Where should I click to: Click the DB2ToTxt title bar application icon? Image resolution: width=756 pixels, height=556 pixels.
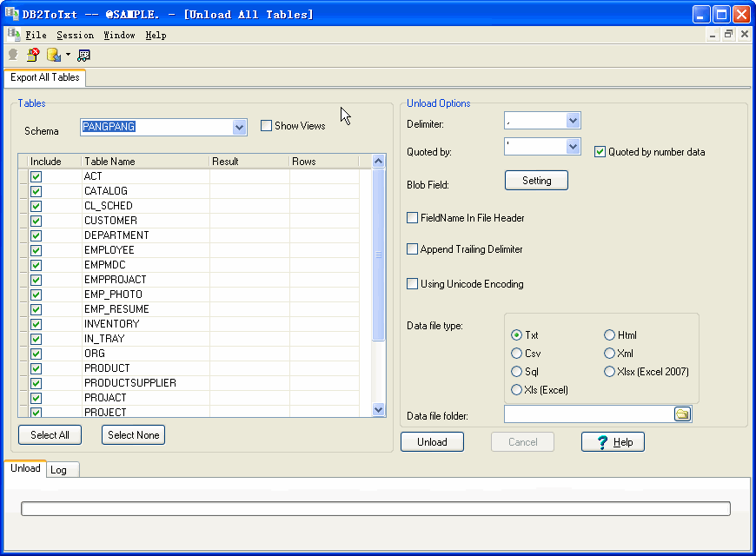pyautogui.click(x=12, y=14)
